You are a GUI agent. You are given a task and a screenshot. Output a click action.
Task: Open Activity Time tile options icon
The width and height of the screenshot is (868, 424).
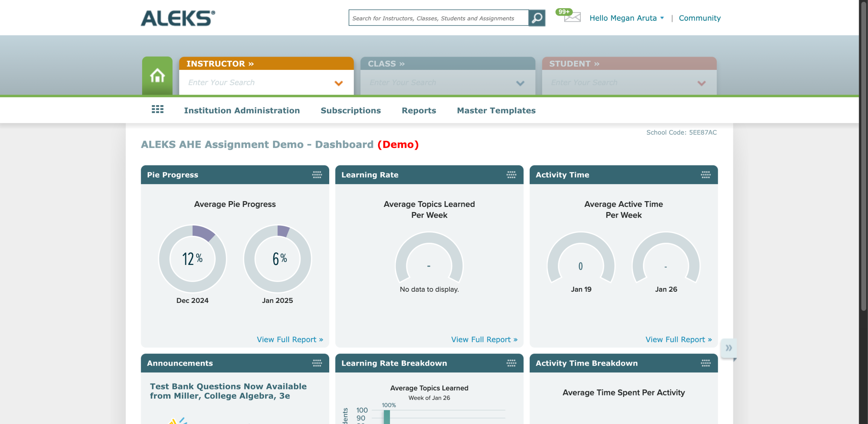point(705,175)
